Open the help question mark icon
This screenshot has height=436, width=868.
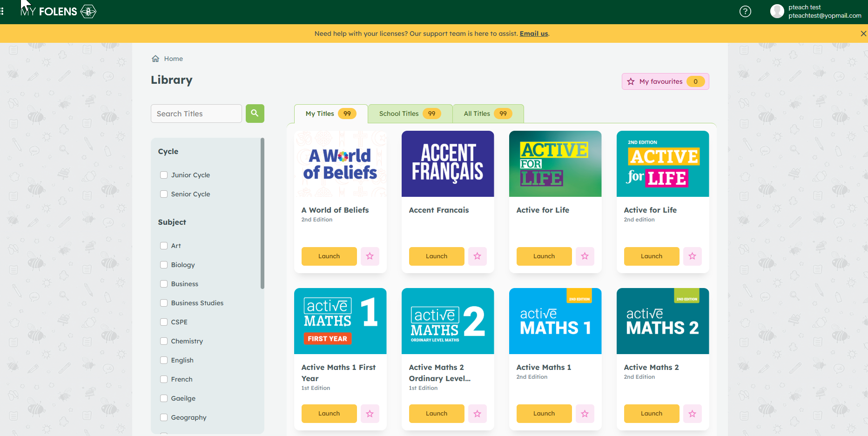click(745, 11)
